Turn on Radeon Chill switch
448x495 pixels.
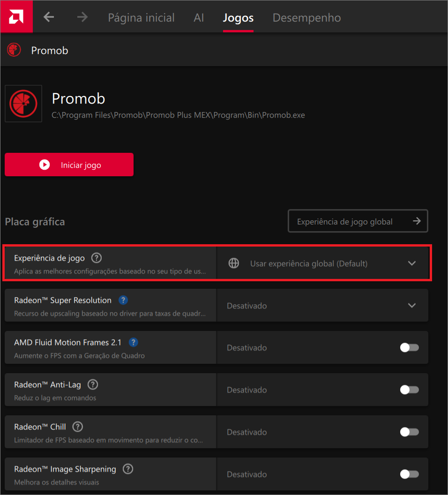tap(410, 432)
